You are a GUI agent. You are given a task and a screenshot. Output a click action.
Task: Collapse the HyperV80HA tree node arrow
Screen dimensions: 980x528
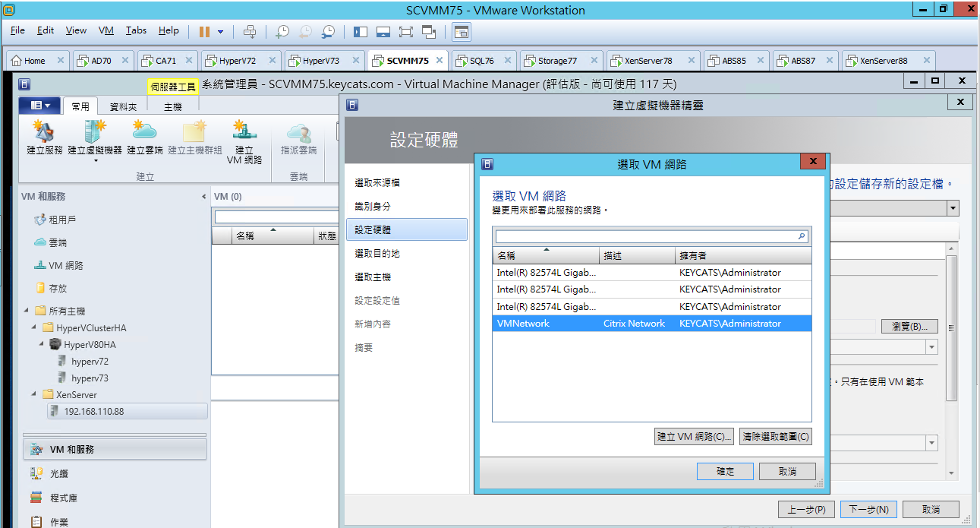click(43, 344)
